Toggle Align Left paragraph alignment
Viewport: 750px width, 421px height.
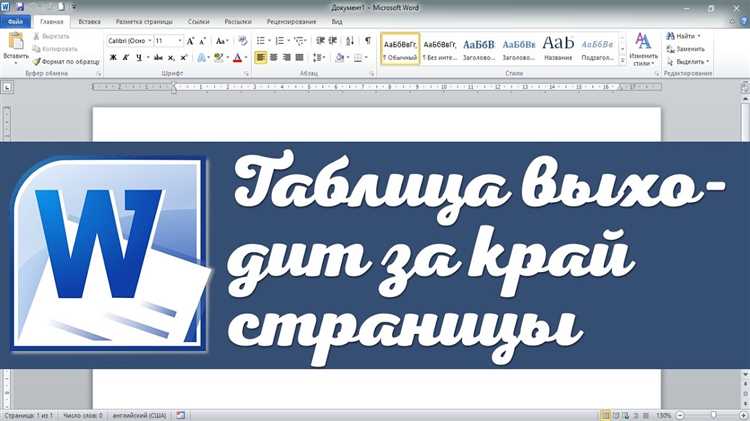click(x=261, y=58)
